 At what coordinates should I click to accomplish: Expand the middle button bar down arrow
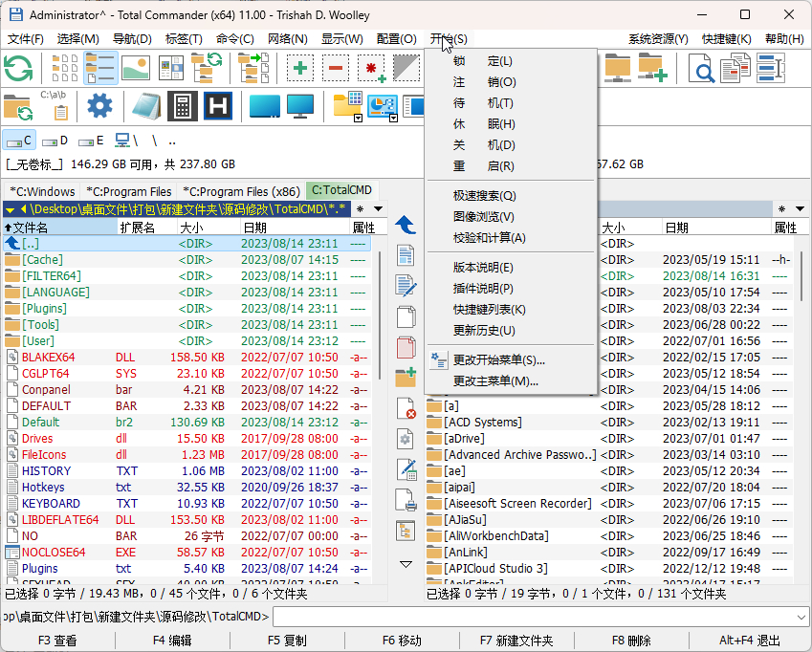[x=406, y=564]
